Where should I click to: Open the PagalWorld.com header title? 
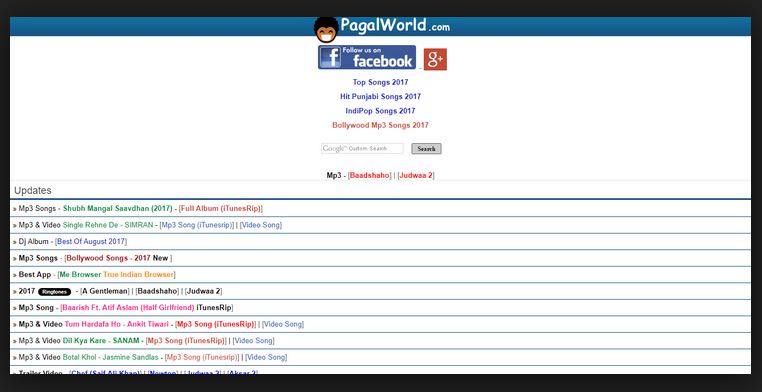coord(395,25)
